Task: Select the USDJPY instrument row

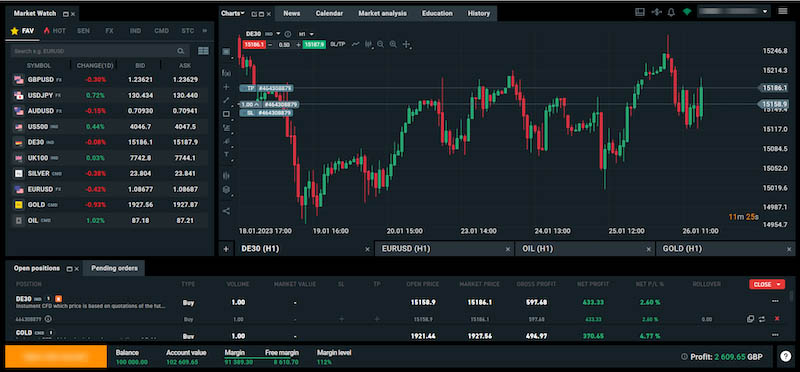Action: point(109,95)
